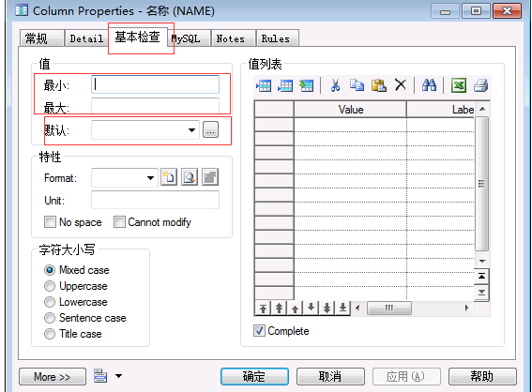The image size is (532, 392).
Task: Click scroll down arrow of value grid
Action: point(482,261)
